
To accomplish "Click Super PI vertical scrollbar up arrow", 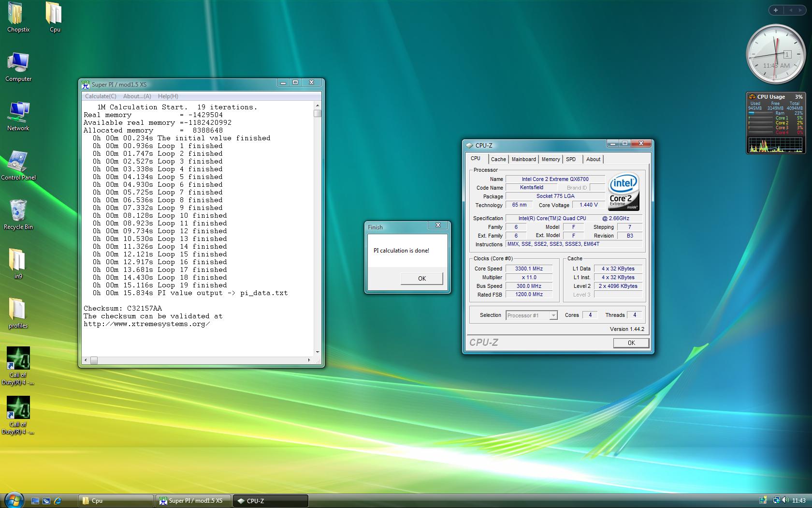I will (318, 105).
